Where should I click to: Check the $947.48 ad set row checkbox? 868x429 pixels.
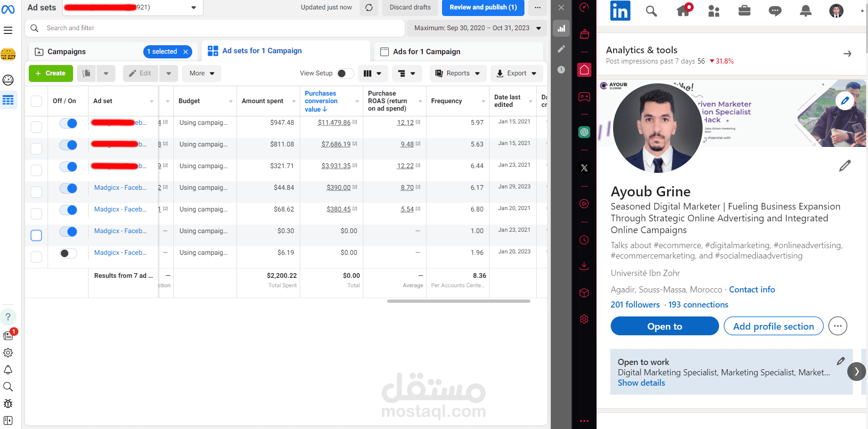click(36, 127)
